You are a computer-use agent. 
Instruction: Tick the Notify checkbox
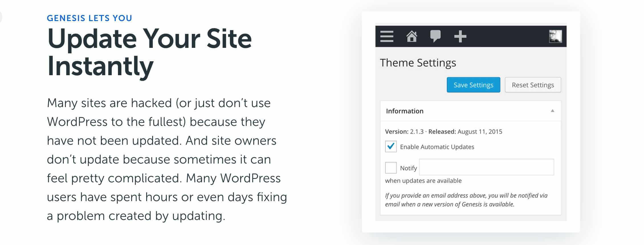391,168
